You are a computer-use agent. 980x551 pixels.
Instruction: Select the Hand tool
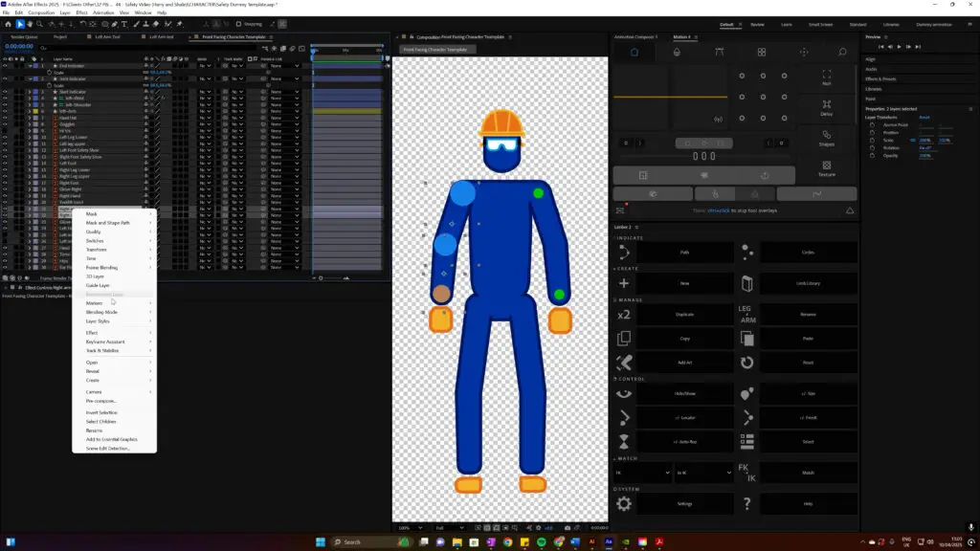30,25
